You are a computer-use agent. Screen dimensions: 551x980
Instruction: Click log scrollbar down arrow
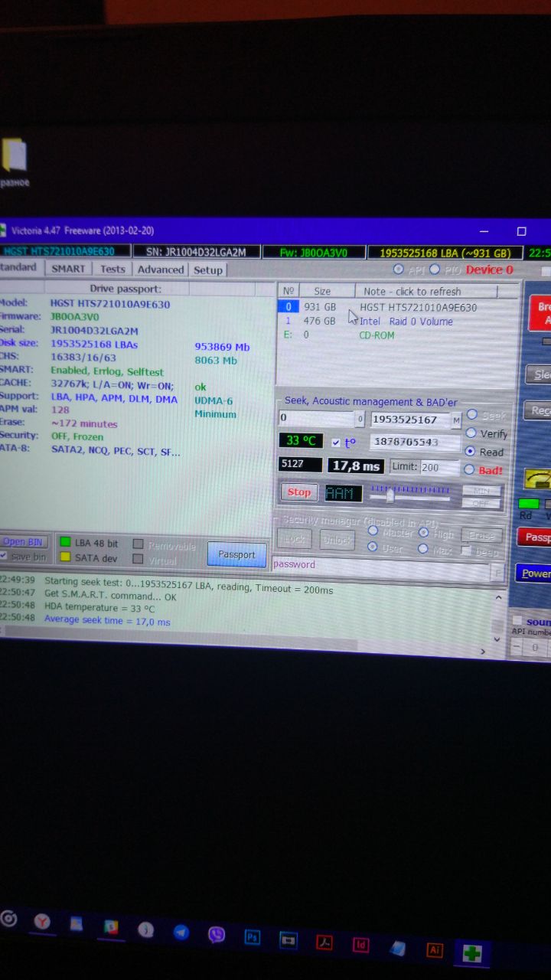[x=498, y=640]
